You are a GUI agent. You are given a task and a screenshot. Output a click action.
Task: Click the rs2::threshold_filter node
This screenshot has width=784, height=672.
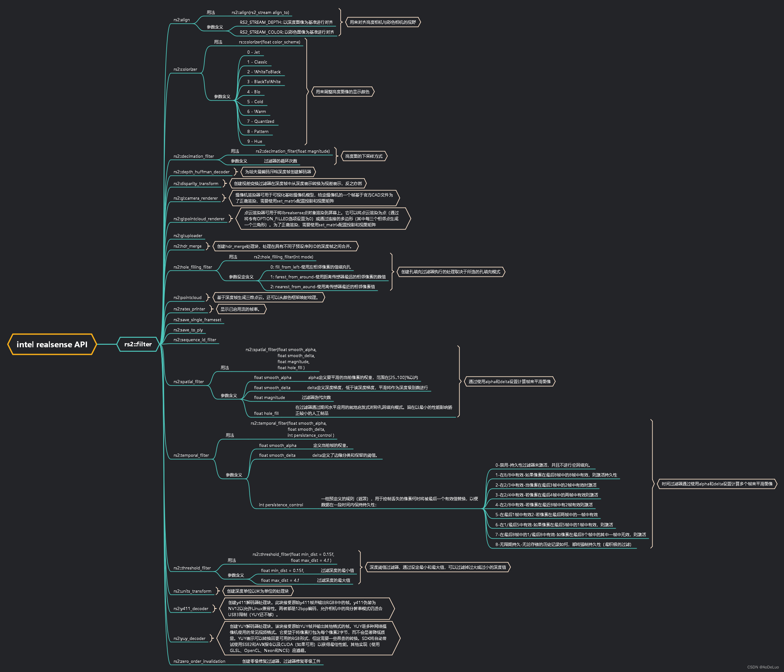(192, 568)
